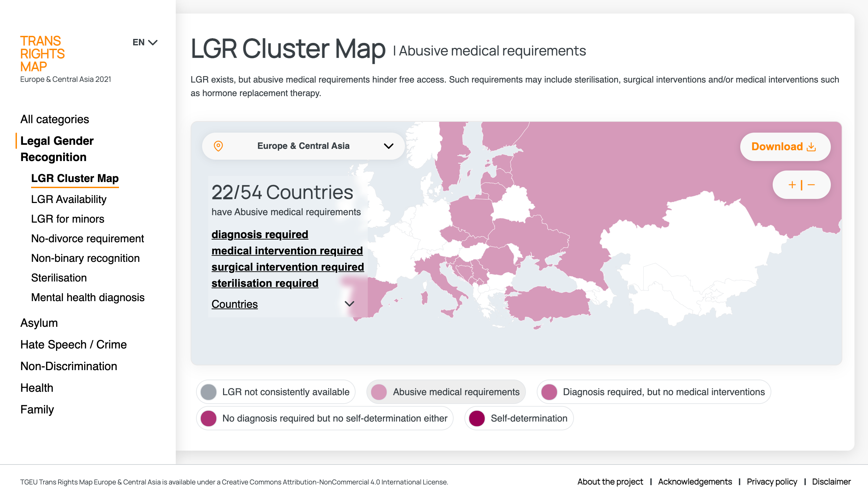Viewport: 868px width, 498px height.
Task: Toggle the Abusive medical requirements legend filter
Action: pos(445,392)
